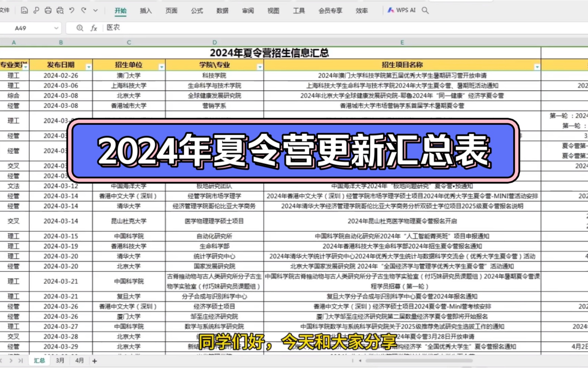
Task: Click the export-to-PDF icon beside Save
Action: [36, 10]
